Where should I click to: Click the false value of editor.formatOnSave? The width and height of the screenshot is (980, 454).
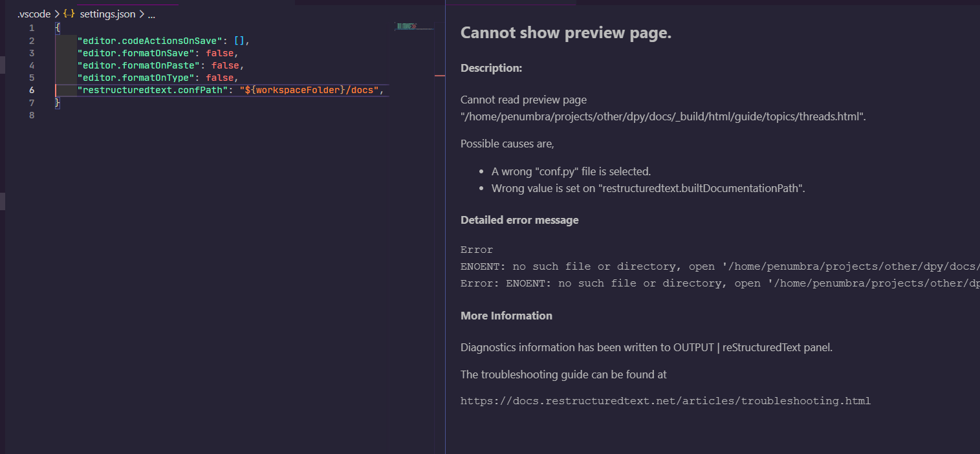[x=219, y=52]
